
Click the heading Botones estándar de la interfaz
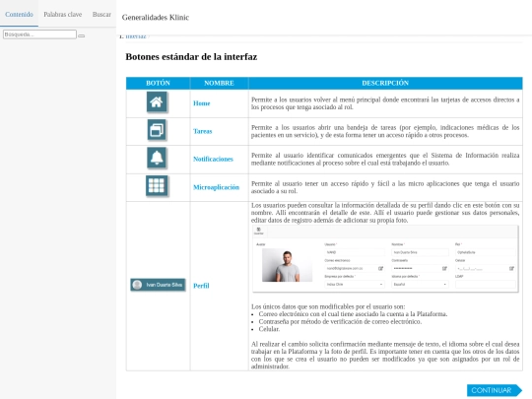point(191,57)
